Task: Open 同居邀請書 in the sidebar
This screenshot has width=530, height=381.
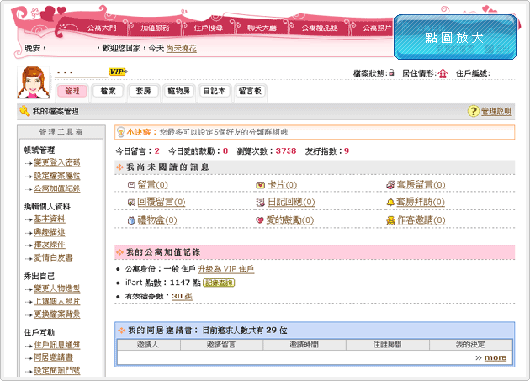Action: point(53,357)
